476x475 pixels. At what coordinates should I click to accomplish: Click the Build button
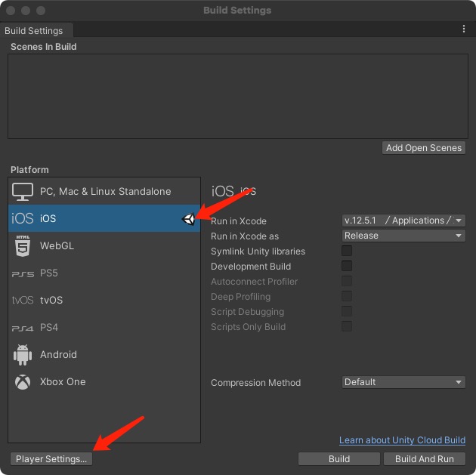[339, 459]
